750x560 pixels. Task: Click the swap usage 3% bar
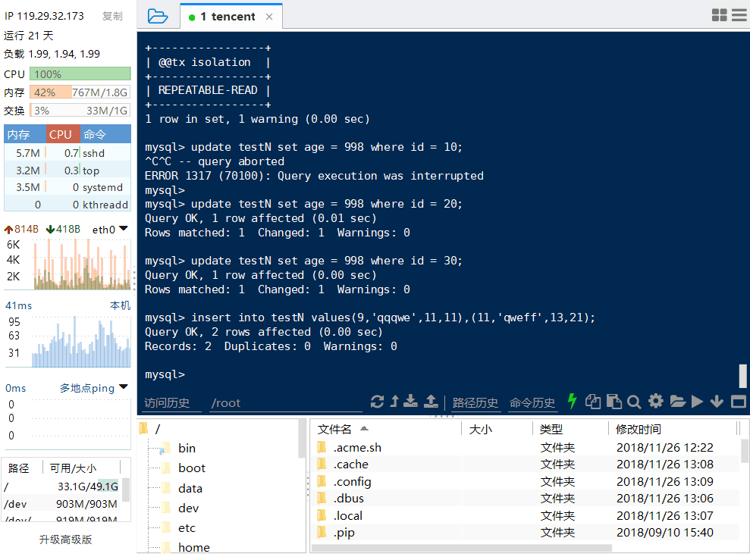(80, 111)
